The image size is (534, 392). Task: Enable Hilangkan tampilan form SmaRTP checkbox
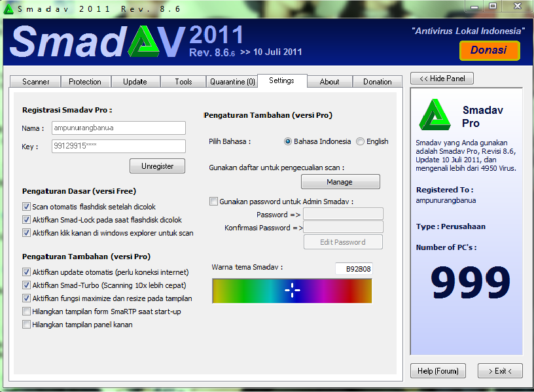(26, 312)
